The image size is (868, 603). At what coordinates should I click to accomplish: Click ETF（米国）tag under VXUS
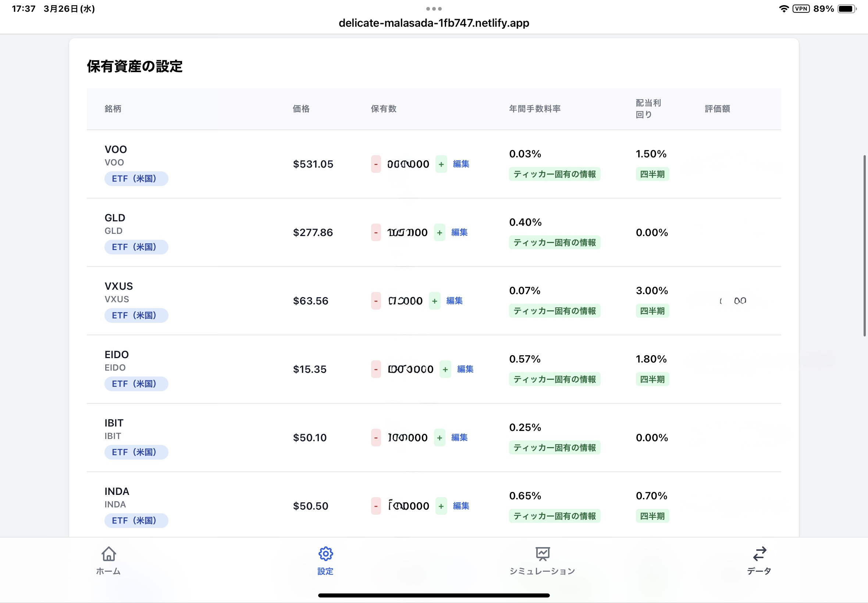tap(136, 315)
